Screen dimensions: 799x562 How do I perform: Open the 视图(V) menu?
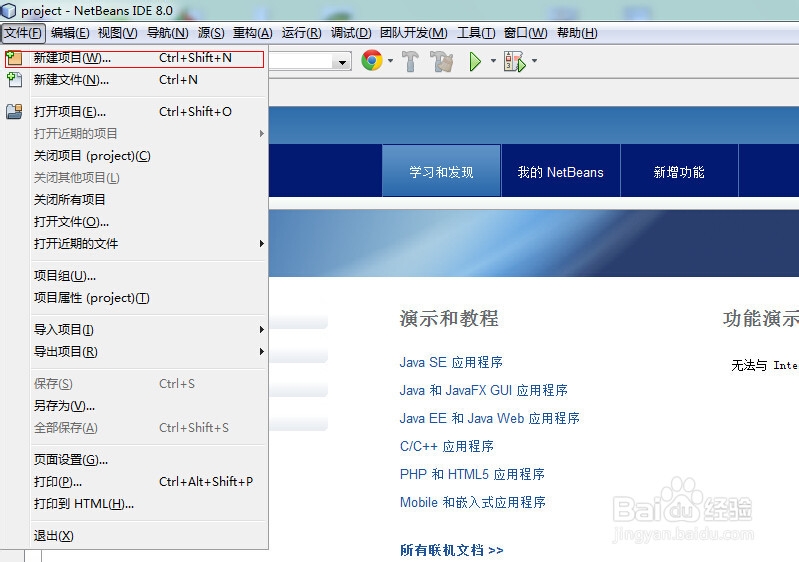118,33
